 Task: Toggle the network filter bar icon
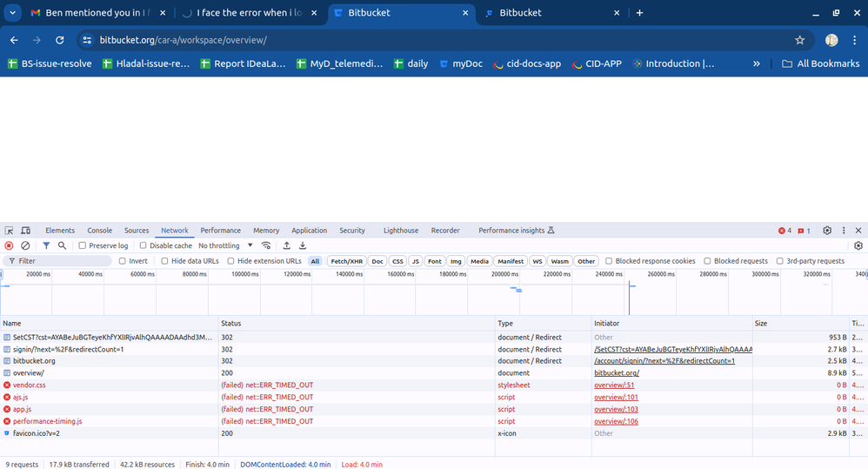(46, 245)
